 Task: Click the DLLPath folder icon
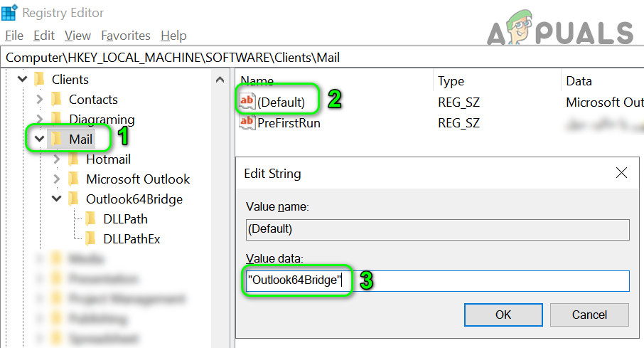click(x=91, y=219)
